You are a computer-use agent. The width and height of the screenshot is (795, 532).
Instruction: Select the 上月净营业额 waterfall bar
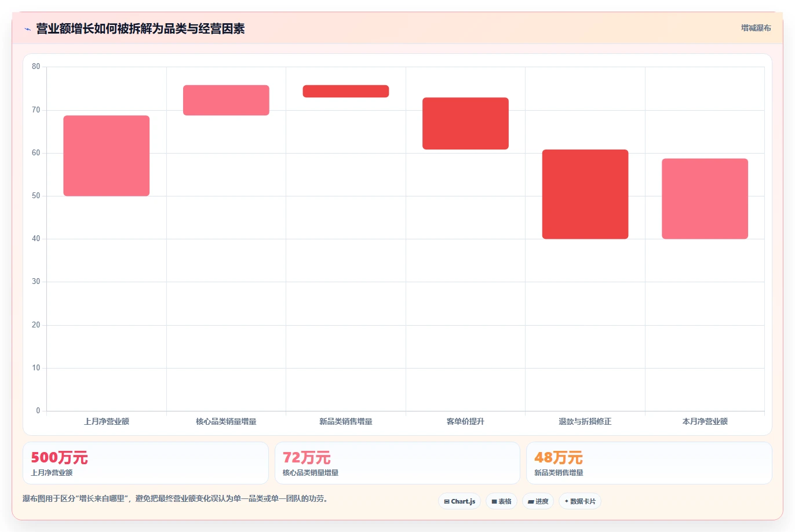107,156
